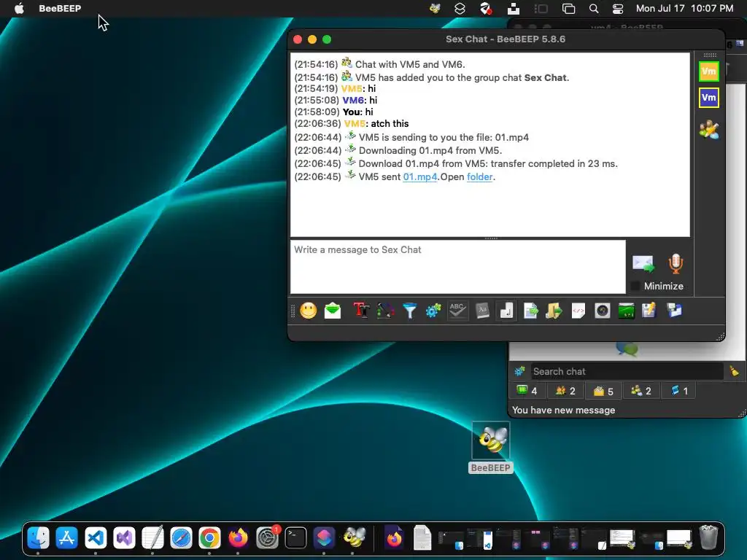Click the date and time in the menu bar

[684, 8]
